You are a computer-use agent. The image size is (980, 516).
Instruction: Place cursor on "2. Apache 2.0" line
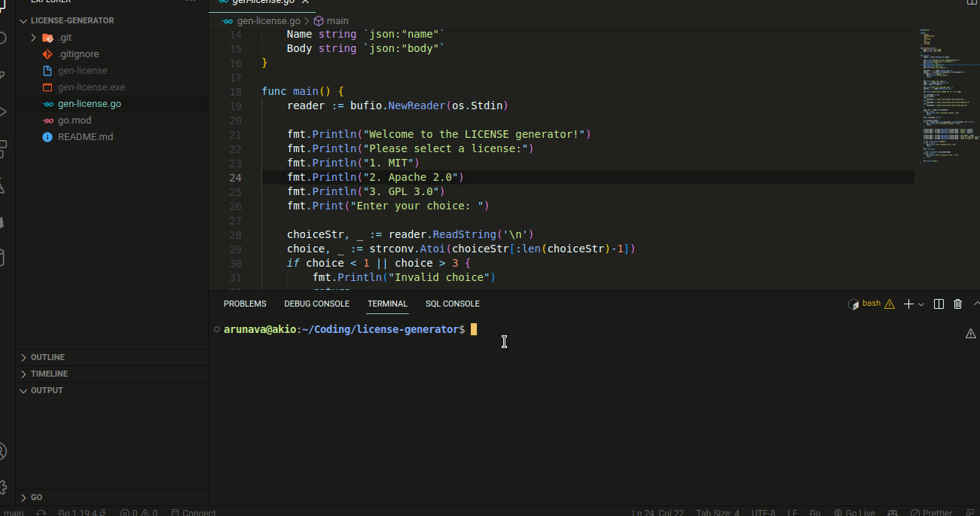pyautogui.click(x=375, y=178)
